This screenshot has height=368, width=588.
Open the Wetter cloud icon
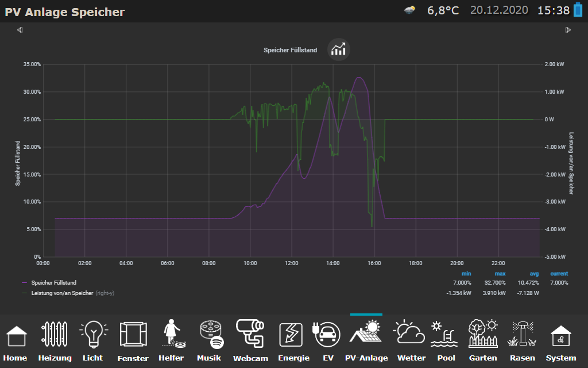(409, 332)
